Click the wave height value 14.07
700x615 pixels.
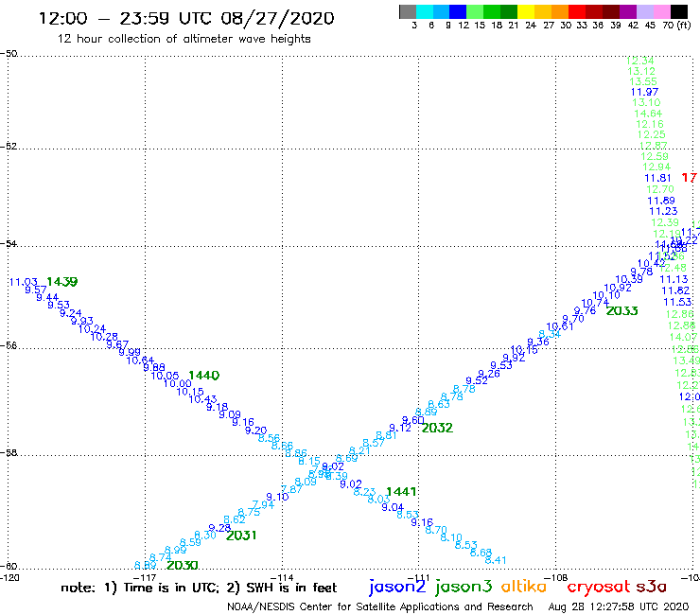coord(683,337)
